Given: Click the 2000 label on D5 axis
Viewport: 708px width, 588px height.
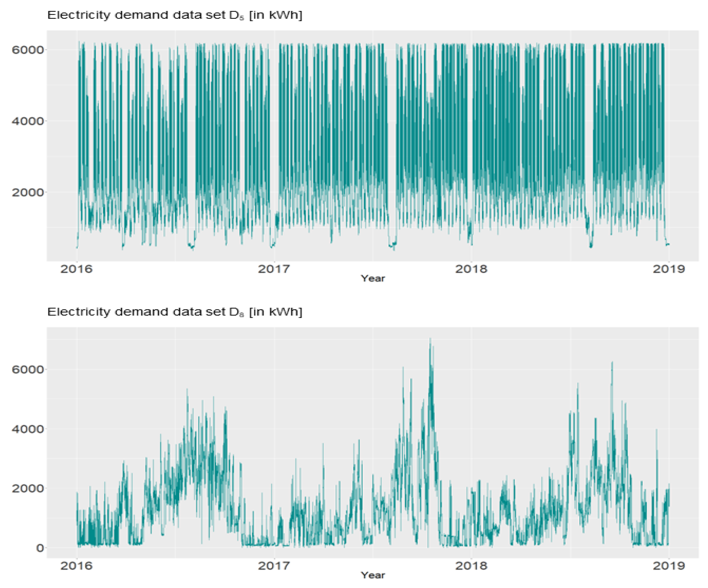Looking at the screenshot, I should tap(28, 192).
